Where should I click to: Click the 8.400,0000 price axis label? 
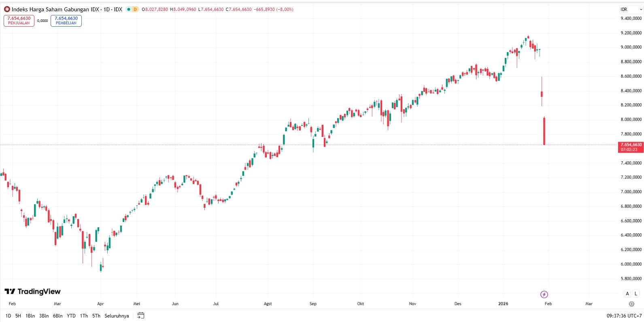pos(631,91)
